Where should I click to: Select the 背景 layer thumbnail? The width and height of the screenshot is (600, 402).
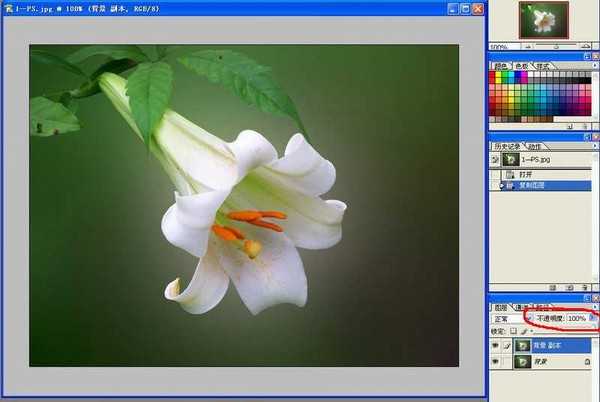coord(522,360)
